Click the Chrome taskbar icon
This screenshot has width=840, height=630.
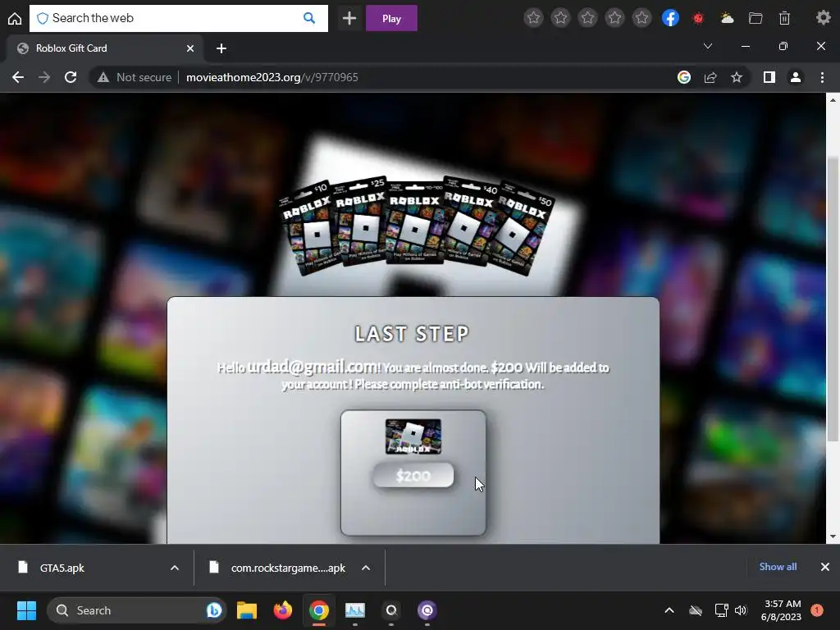click(319, 610)
